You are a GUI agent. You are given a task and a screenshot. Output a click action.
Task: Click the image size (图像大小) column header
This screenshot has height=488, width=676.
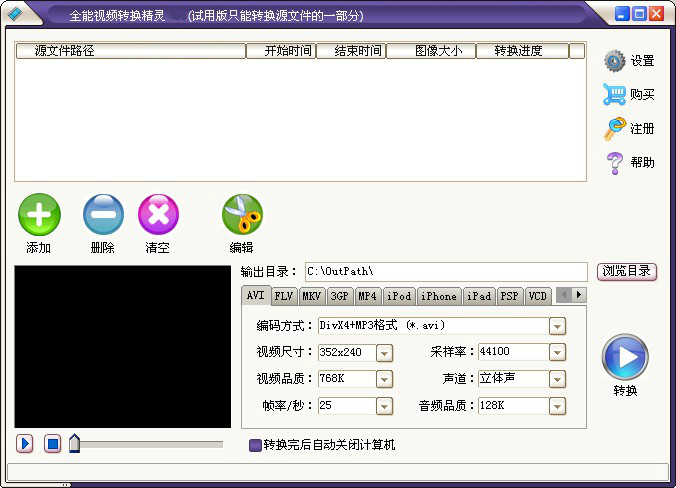coord(431,51)
